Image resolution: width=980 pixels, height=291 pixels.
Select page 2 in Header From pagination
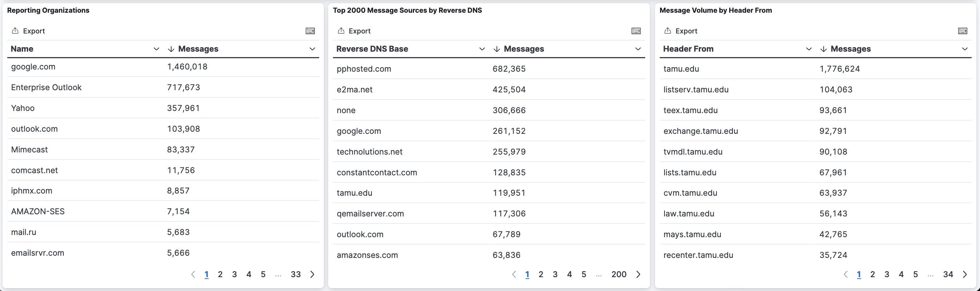[873, 274]
